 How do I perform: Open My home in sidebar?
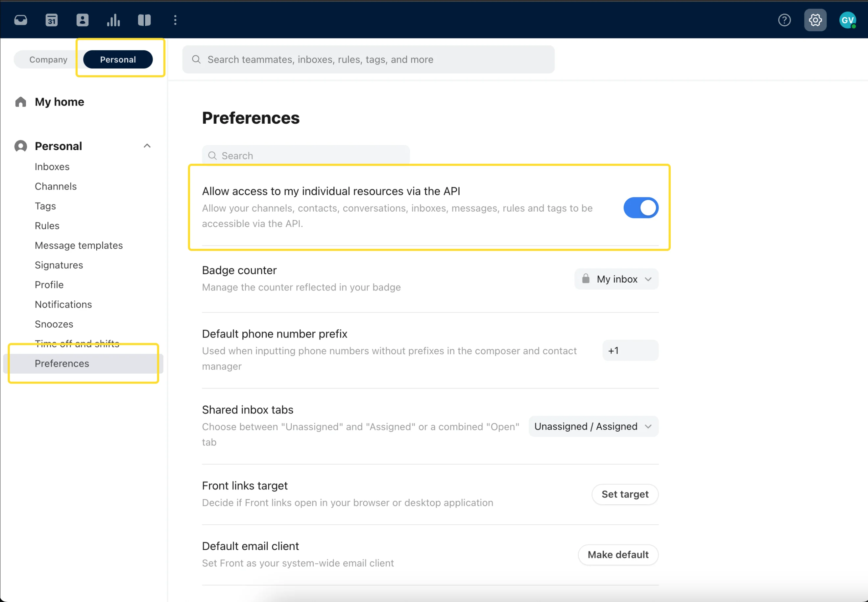tap(60, 102)
